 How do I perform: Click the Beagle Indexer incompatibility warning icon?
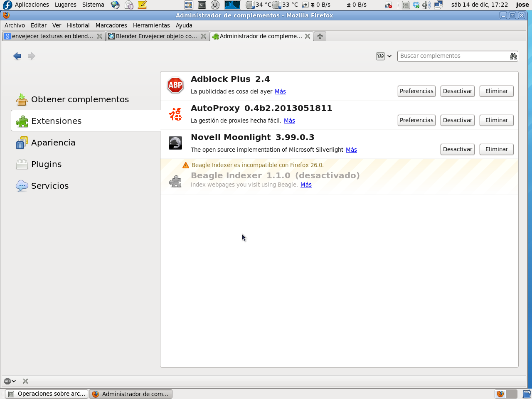coord(186,165)
